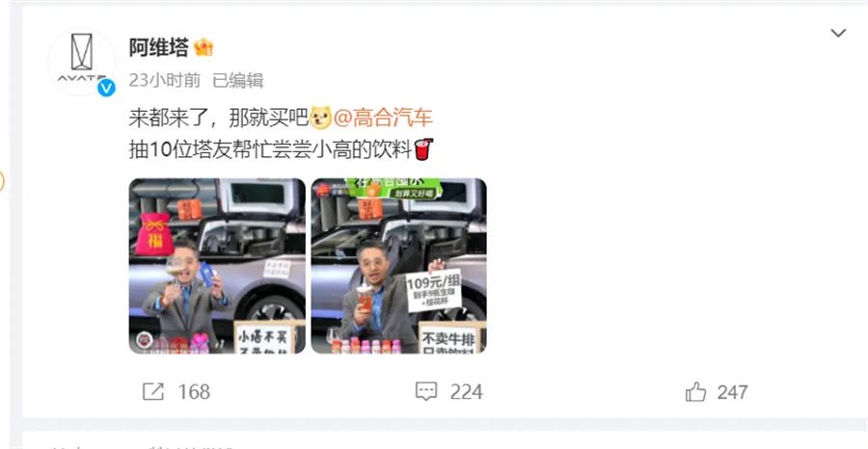Click the doge emoji in the post
This screenshot has width=868, height=449.
(x=320, y=118)
